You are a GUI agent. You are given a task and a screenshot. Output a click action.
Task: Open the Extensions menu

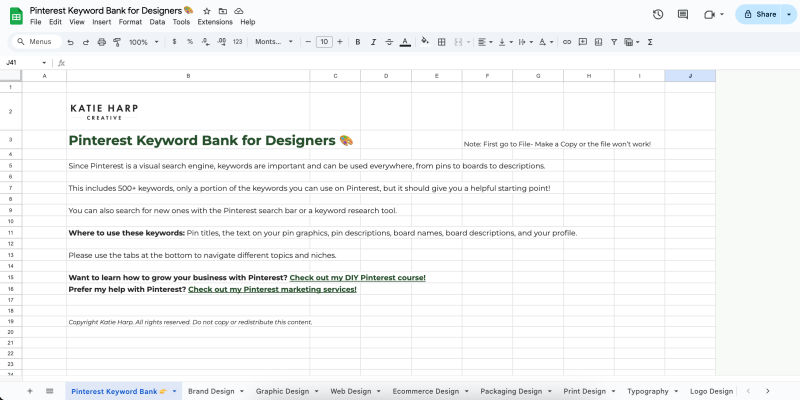click(215, 22)
